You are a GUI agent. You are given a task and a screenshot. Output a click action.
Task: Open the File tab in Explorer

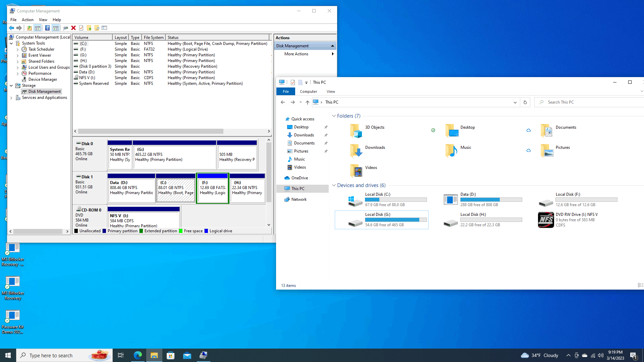[x=286, y=92]
